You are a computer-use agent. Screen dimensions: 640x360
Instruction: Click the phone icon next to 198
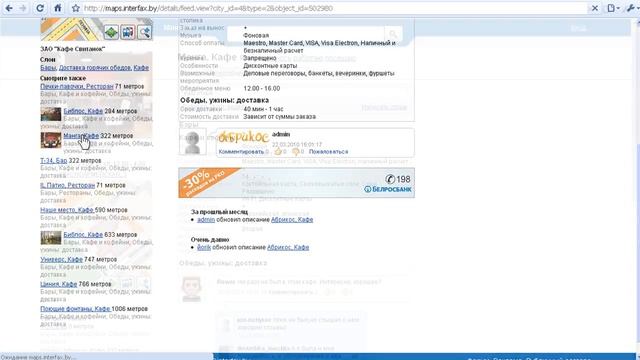coord(390,179)
